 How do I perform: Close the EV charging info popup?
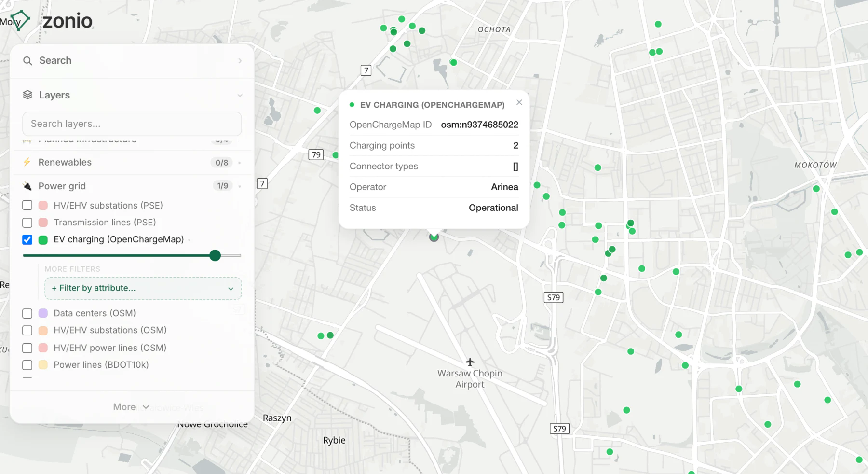tap(519, 102)
